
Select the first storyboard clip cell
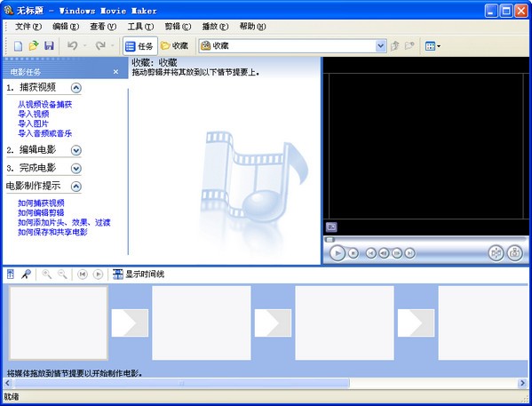59,323
